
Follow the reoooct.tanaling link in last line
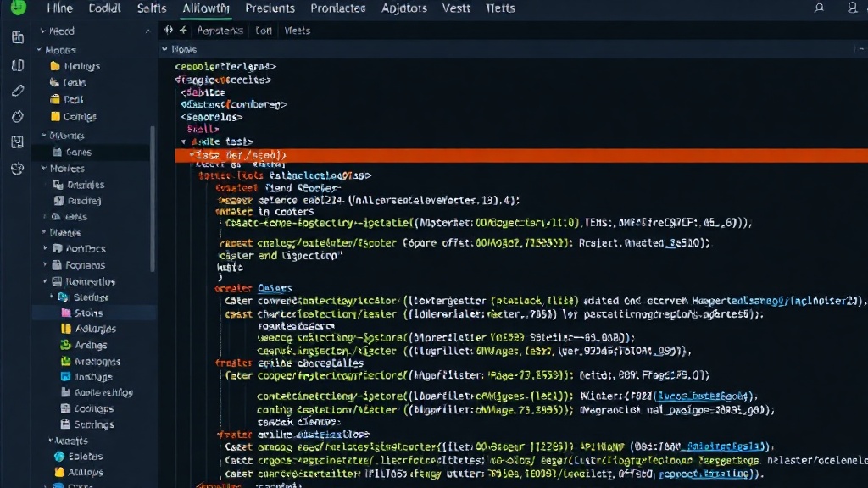[704, 474]
